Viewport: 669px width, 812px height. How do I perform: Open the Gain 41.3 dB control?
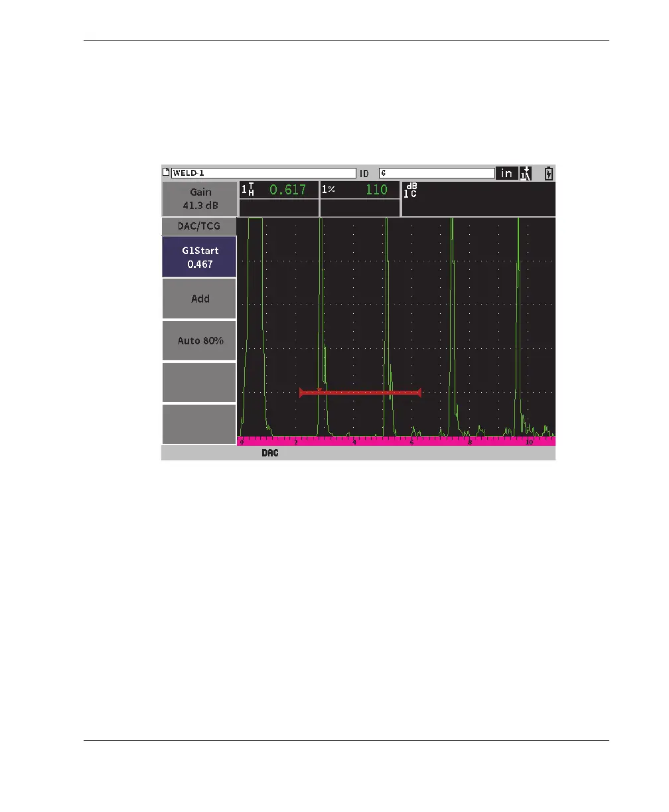(200, 198)
